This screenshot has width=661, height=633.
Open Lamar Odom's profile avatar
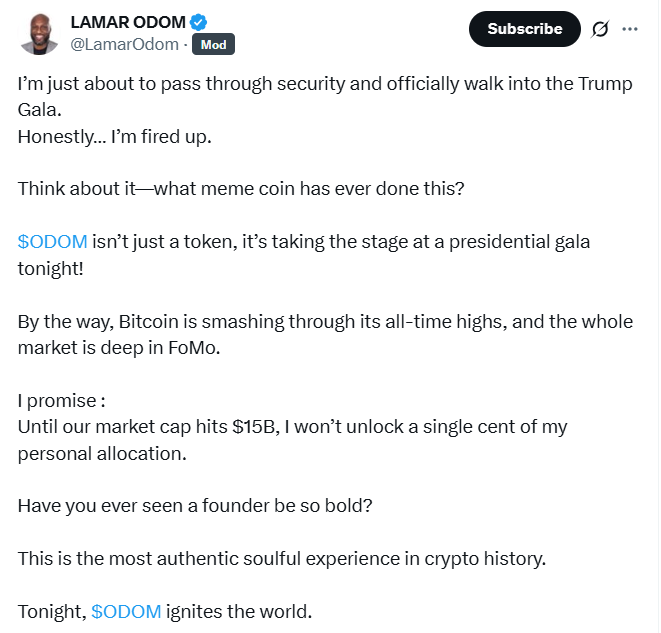click(x=39, y=35)
